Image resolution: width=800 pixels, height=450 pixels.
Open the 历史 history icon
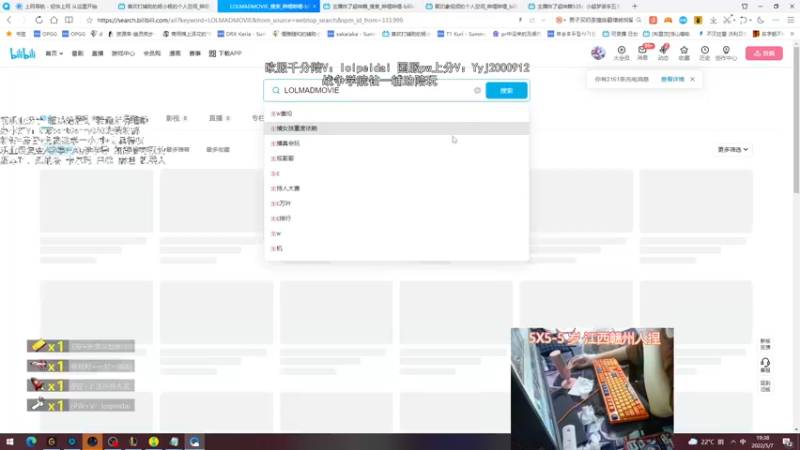pos(705,53)
